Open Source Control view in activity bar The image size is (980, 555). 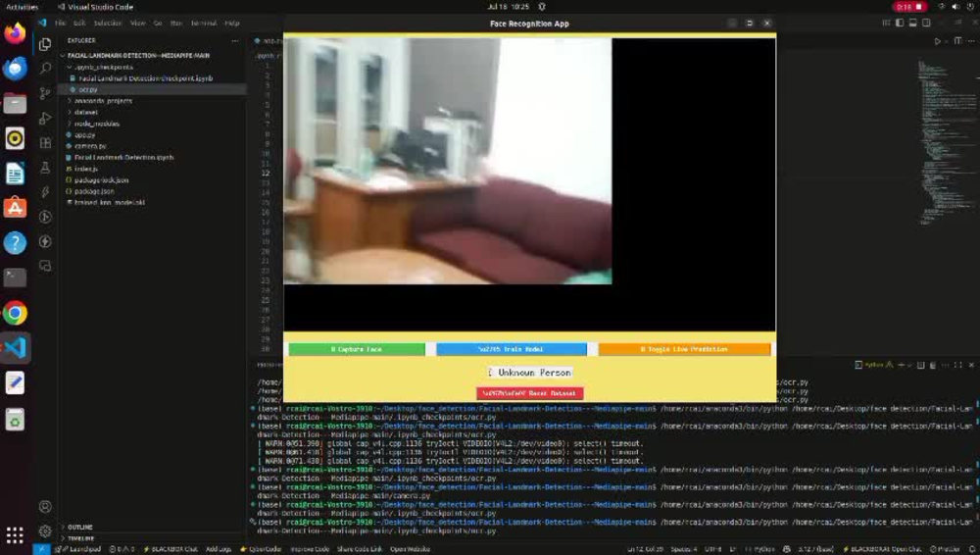(45, 93)
